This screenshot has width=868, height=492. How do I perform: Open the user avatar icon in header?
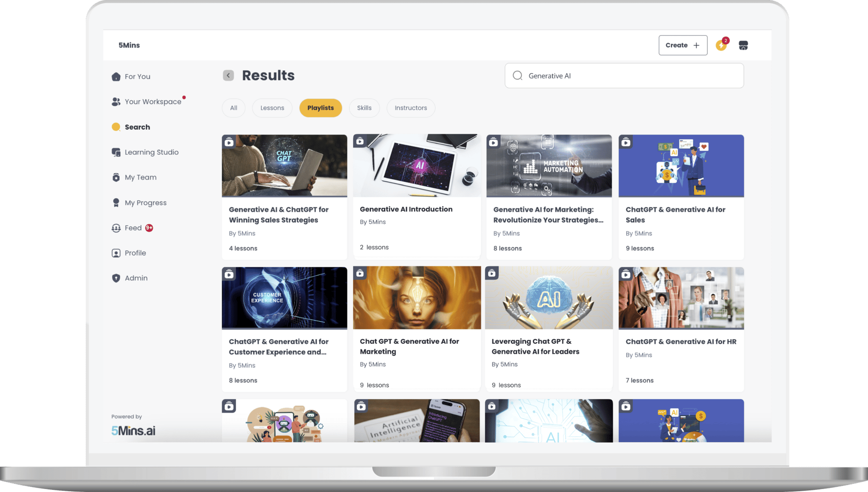pyautogui.click(x=743, y=45)
